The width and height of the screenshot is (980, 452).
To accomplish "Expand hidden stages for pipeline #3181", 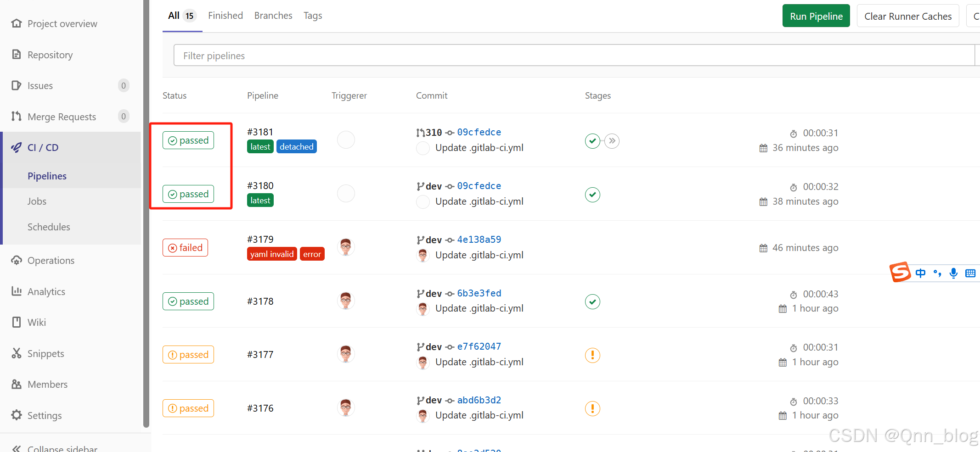I will (x=612, y=141).
